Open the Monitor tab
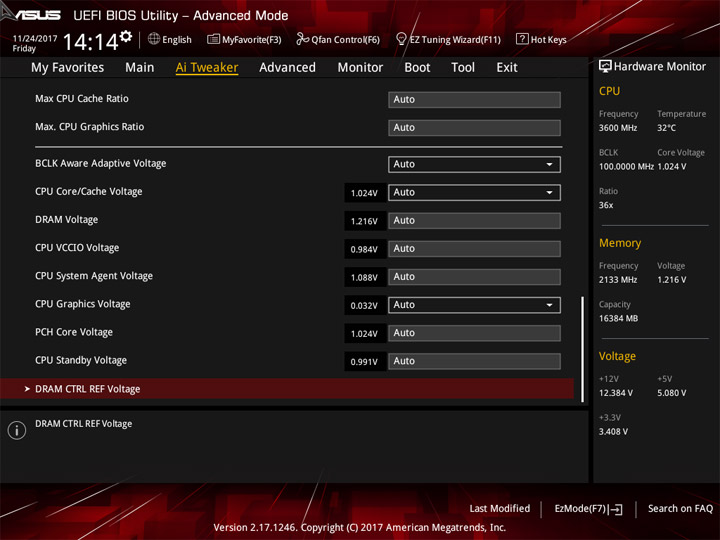Screen dimensions: 720x540 tap(360, 68)
